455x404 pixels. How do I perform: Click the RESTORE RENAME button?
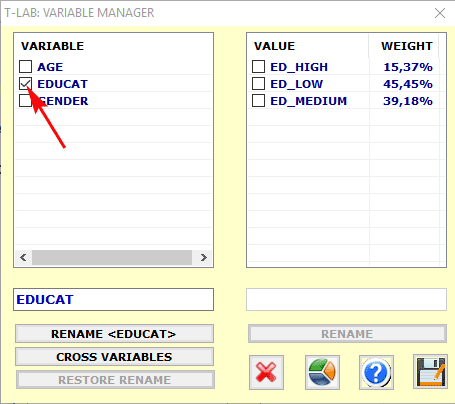pyautogui.click(x=115, y=380)
